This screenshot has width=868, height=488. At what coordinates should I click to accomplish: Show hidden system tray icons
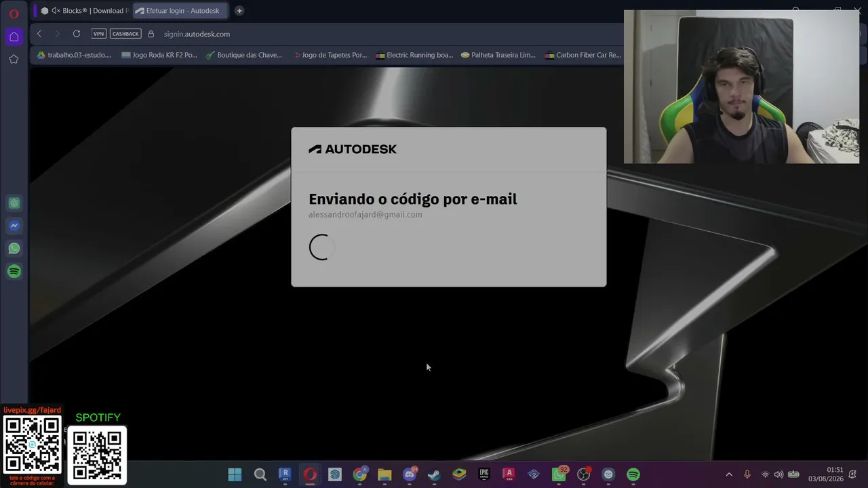pos(729,474)
